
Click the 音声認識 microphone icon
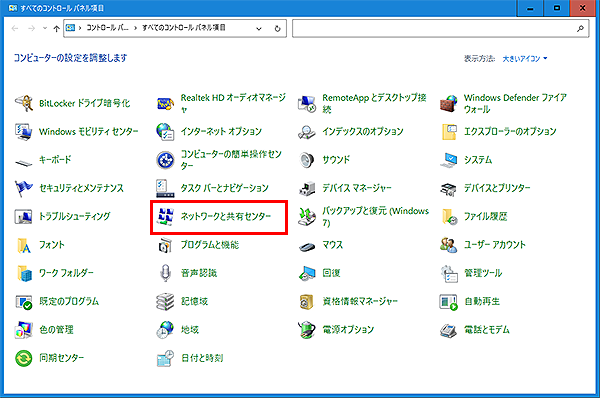coord(165,273)
